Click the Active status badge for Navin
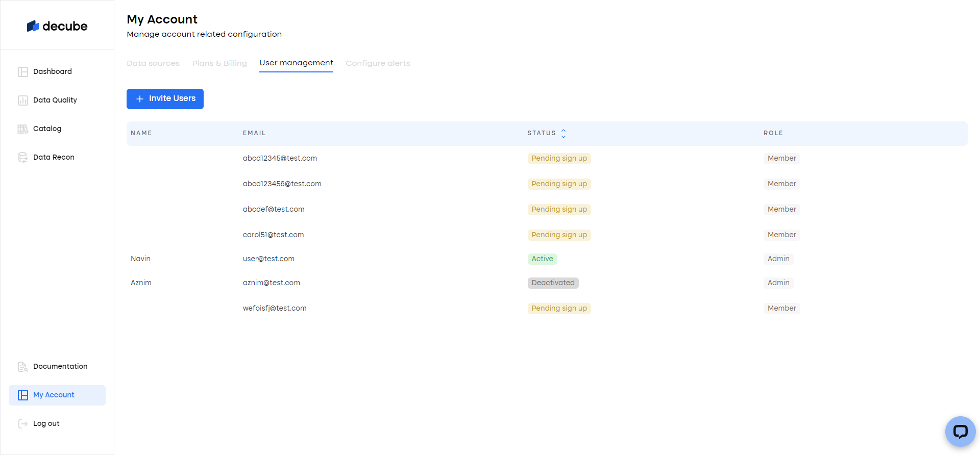Screen dimensions: 980x455 click(x=542, y=259)
